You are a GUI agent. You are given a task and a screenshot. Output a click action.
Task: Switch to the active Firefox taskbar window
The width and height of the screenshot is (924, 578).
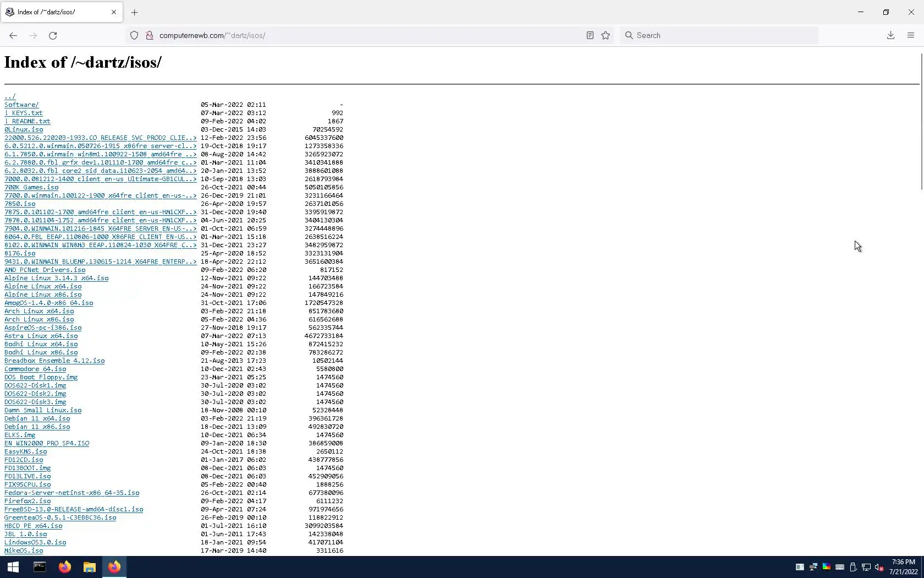pyautogui.click(x=114, y=567)
